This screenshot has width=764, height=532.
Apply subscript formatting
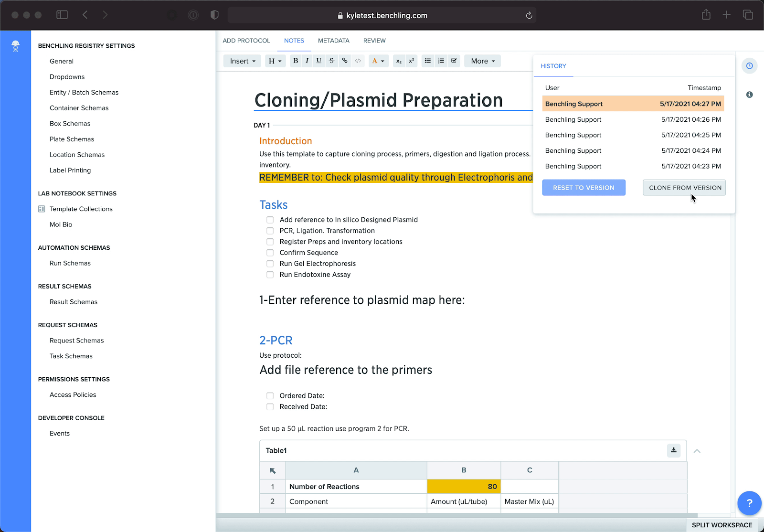399,61
